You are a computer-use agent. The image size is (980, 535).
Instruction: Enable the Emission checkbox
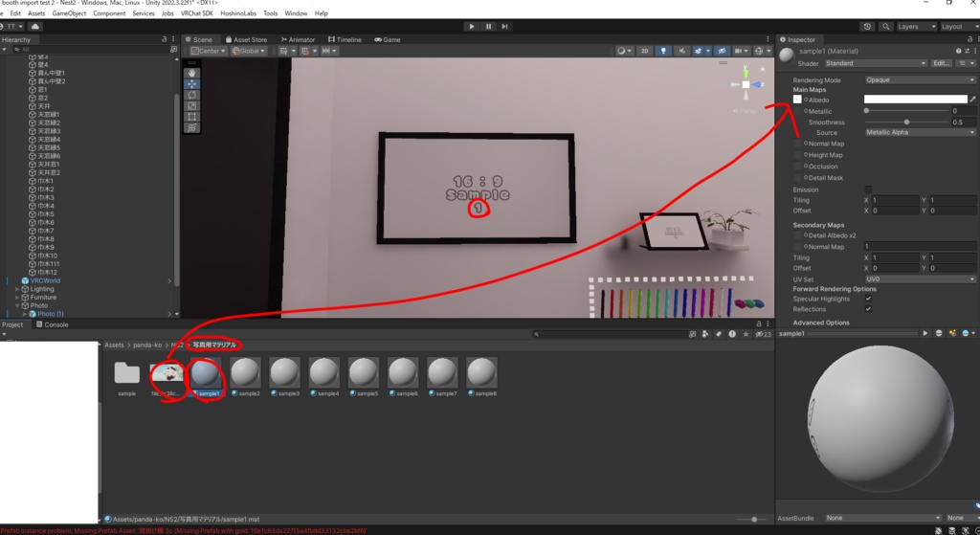coord(868,189)
